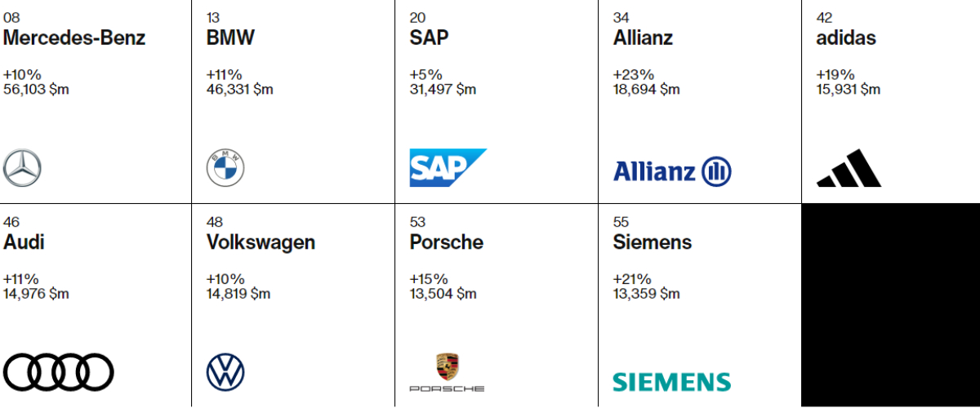The width and height of the screenshot is (980, 408).
Task: Click the empty black tile
Action: tap(890, 304)
